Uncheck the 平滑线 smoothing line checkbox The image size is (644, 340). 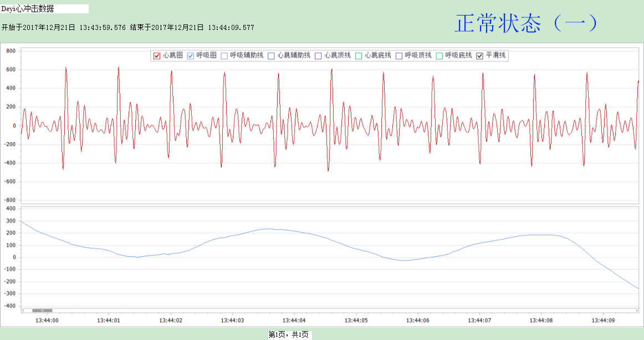tap(480, 55)
